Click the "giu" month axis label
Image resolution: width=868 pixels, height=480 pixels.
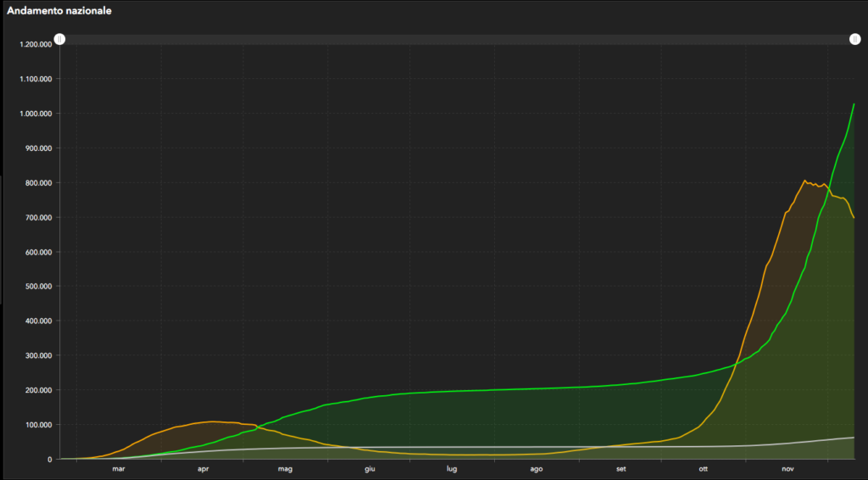[x=370, y=468]
